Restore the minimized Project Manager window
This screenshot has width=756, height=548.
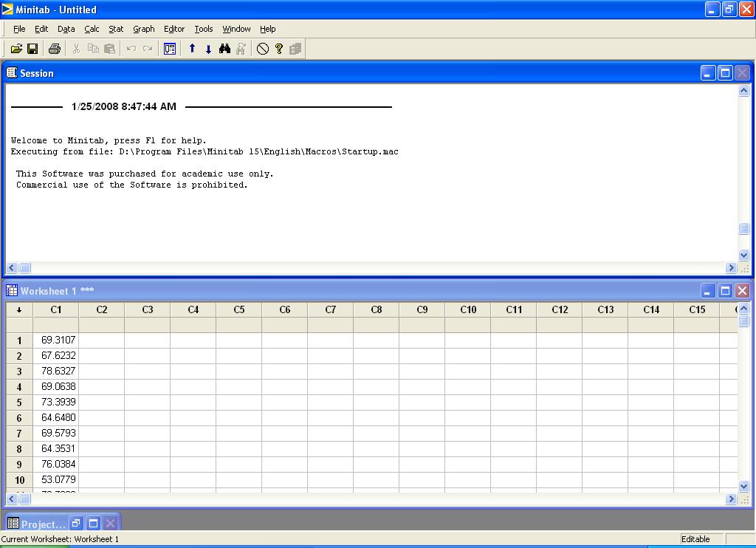coord(76,524)
